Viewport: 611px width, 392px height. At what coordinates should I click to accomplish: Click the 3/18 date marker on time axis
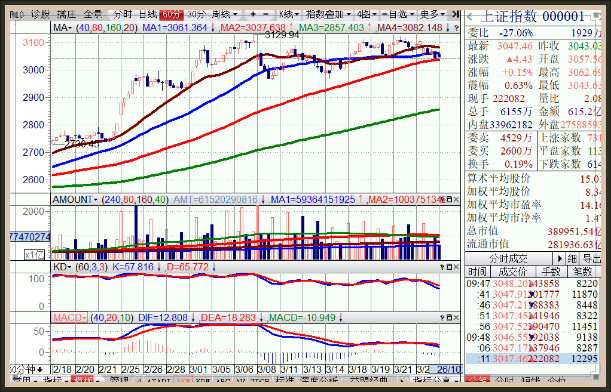pyautogui.click(x=358, y=369)
